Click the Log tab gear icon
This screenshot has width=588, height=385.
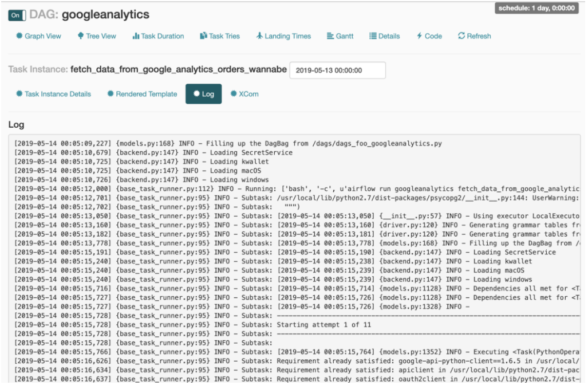(196, 93)
